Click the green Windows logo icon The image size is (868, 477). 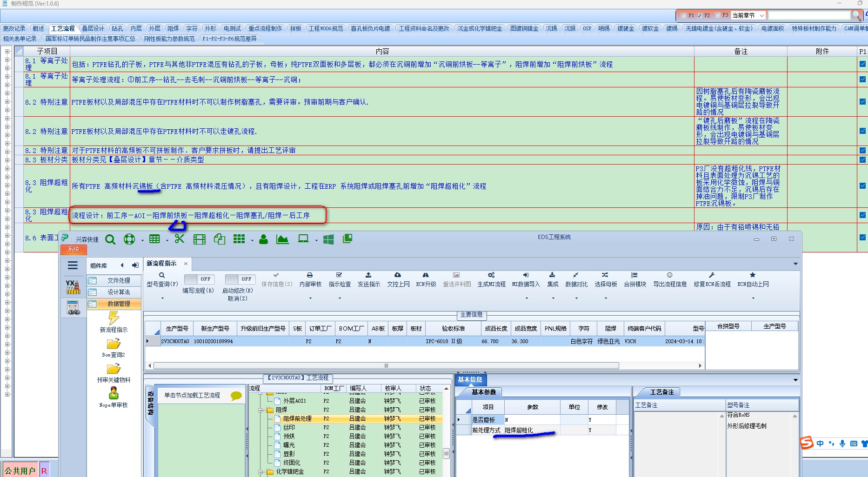point(328,239)
